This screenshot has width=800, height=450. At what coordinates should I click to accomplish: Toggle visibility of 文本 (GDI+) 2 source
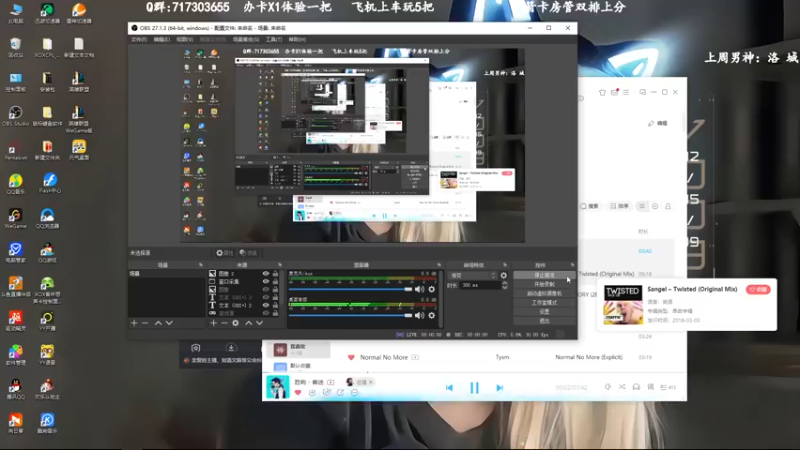[266, 305]
